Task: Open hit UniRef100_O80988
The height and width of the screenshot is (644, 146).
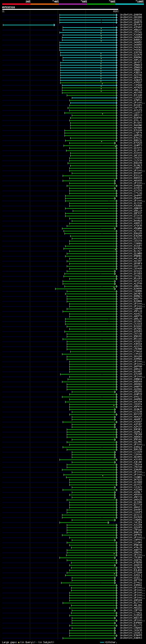Action: coord(131,18)
